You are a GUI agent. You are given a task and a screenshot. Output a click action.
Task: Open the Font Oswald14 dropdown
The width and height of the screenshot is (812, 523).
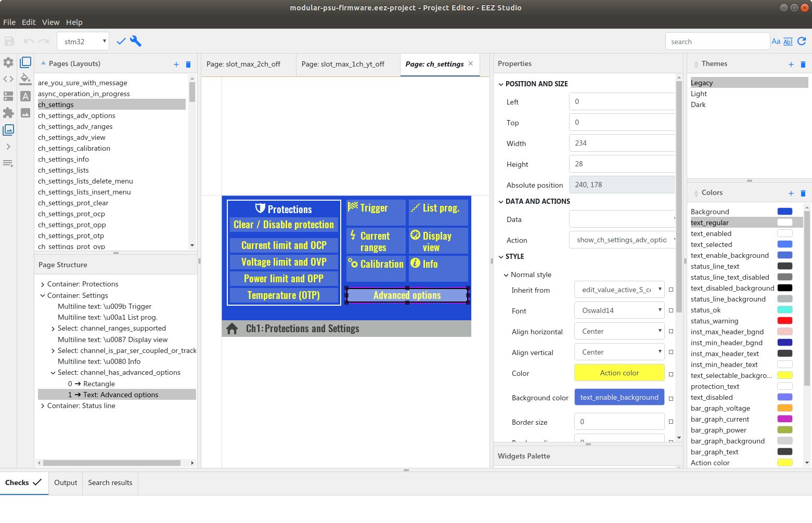coord(620,310)
